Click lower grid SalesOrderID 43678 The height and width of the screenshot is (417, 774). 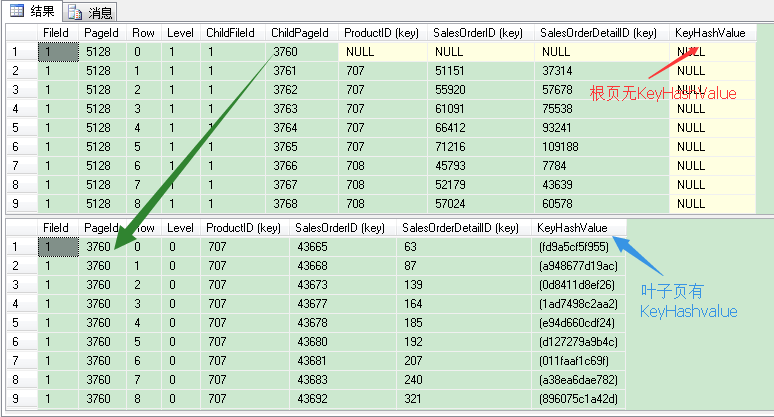[x=343, y=323]
